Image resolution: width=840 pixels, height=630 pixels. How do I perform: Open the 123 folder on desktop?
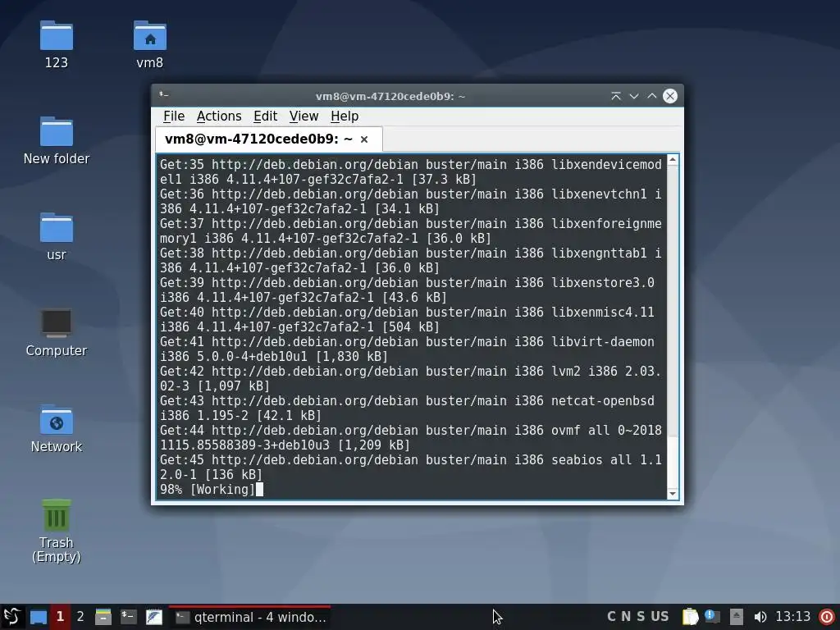click(57, 44)
